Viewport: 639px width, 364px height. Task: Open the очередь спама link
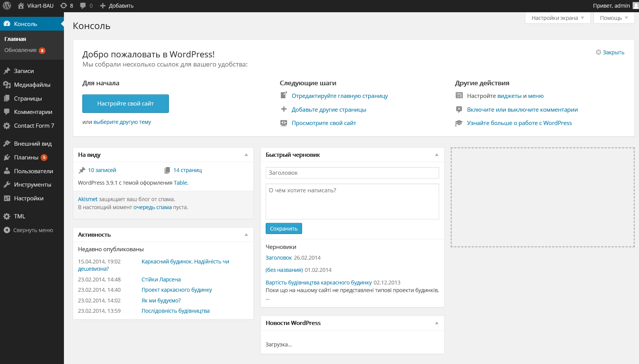coord(152,207)
